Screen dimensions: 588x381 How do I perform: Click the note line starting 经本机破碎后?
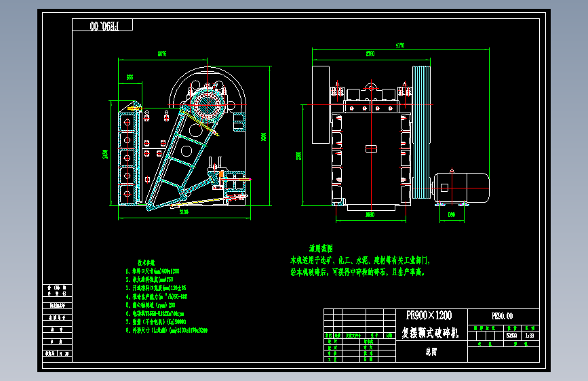pyautogui.click(x=357, y=272)
